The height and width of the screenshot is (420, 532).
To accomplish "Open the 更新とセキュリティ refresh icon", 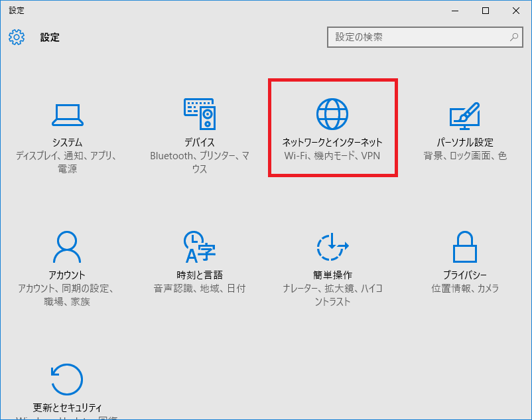I will 67,380.
